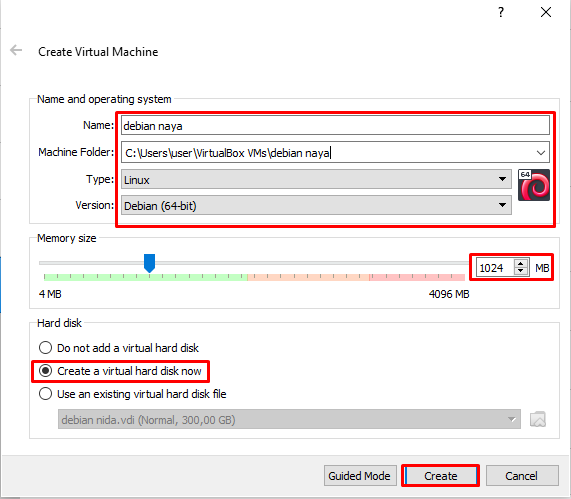Viewport: 571px width, 499px height.
Task: Select Create a virtual hard disk now
Action: click(120, 371)
